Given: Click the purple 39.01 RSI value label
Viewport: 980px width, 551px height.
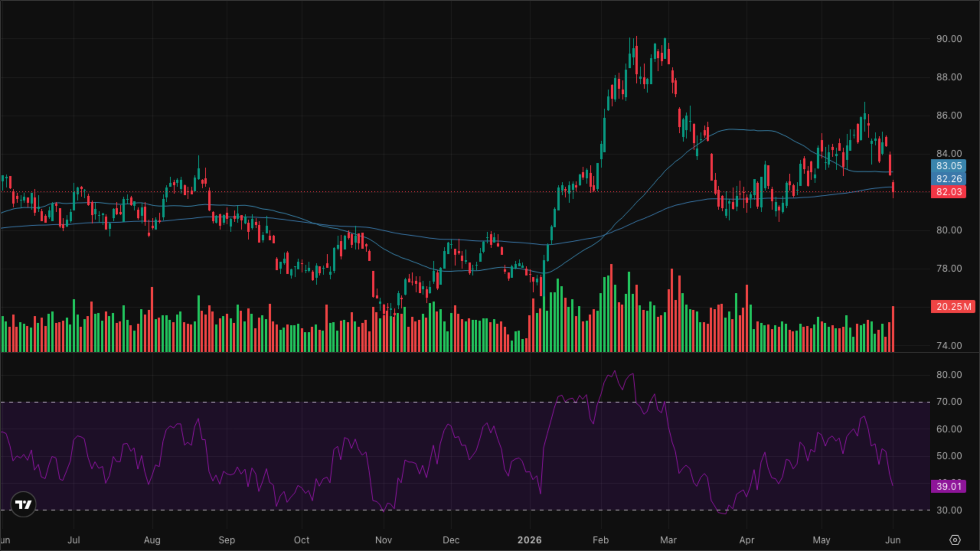Looking at the screenshot, I should [x=949, y=486].
